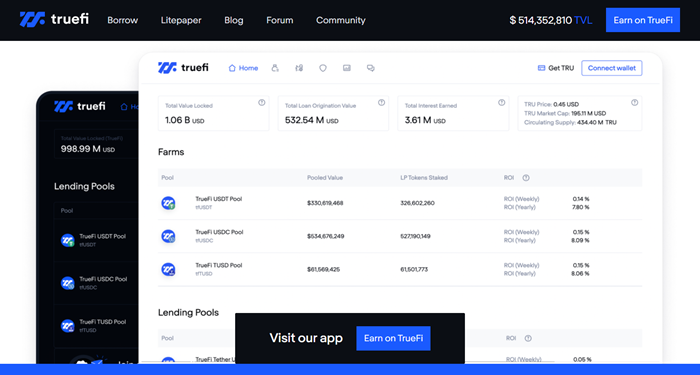This screenshot has width=700, height=375.
Task: Click the Connect wallet button
Action: click(x=612, y=68)
